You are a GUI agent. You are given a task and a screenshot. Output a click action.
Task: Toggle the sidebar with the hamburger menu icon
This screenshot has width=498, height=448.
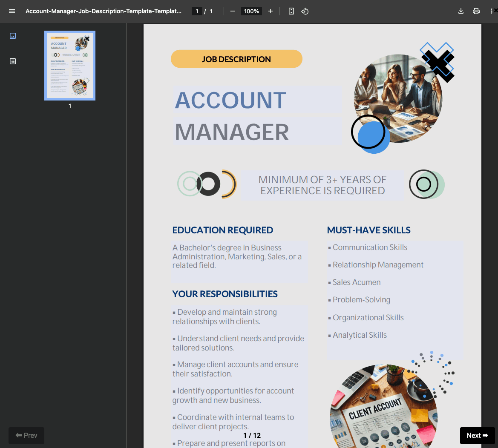pyautogui.click(x=12, y=11)
